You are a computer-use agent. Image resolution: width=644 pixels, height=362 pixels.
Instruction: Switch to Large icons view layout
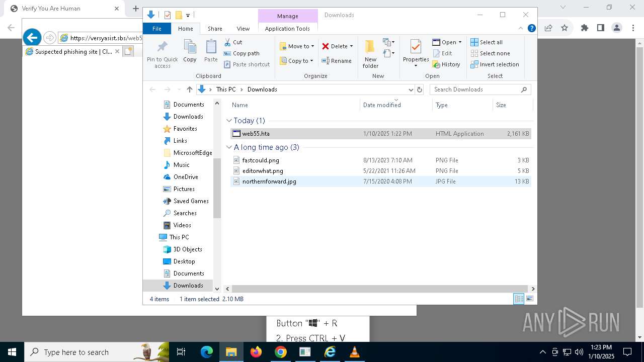coord(529,299)
